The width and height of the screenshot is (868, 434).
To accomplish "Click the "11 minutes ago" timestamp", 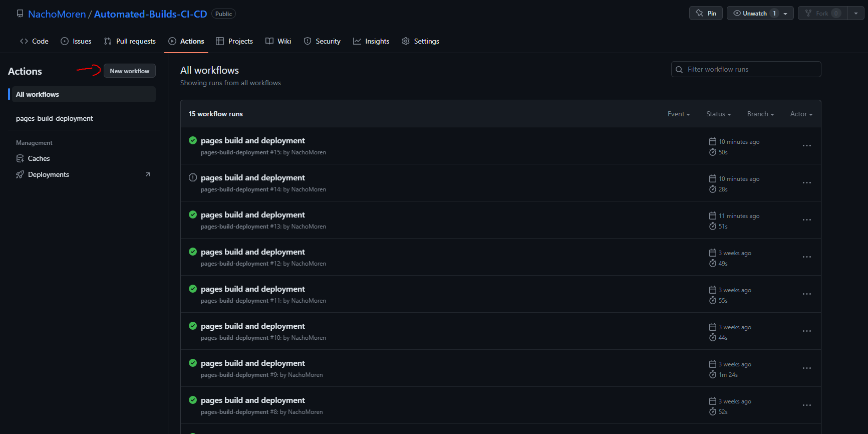I will [739, 216].
